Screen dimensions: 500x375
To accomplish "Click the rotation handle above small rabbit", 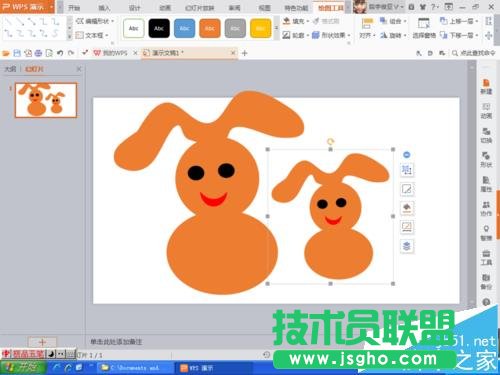I will [330, 141].
